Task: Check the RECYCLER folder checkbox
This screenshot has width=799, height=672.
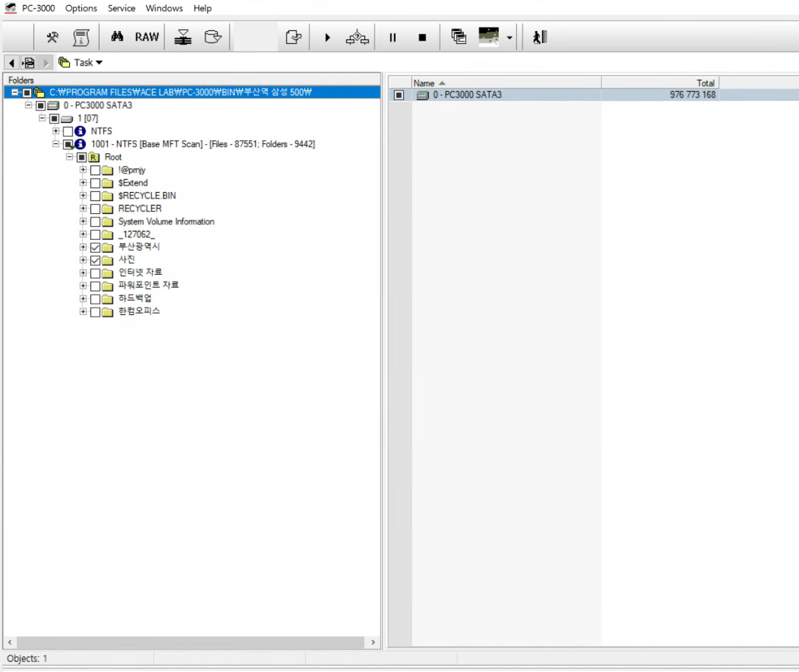Action: pyautogui.click(x=95, y=209)
